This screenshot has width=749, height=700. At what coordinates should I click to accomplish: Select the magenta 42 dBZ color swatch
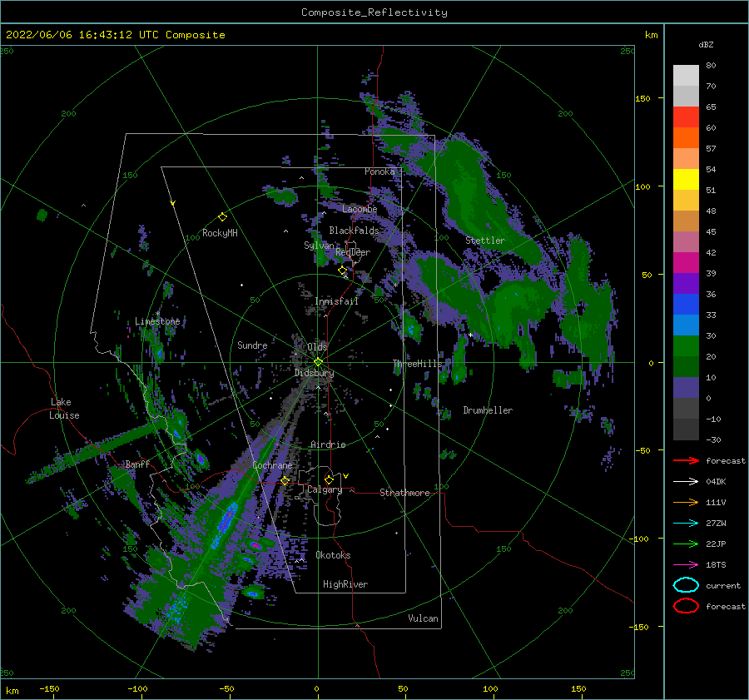point(686,262)
